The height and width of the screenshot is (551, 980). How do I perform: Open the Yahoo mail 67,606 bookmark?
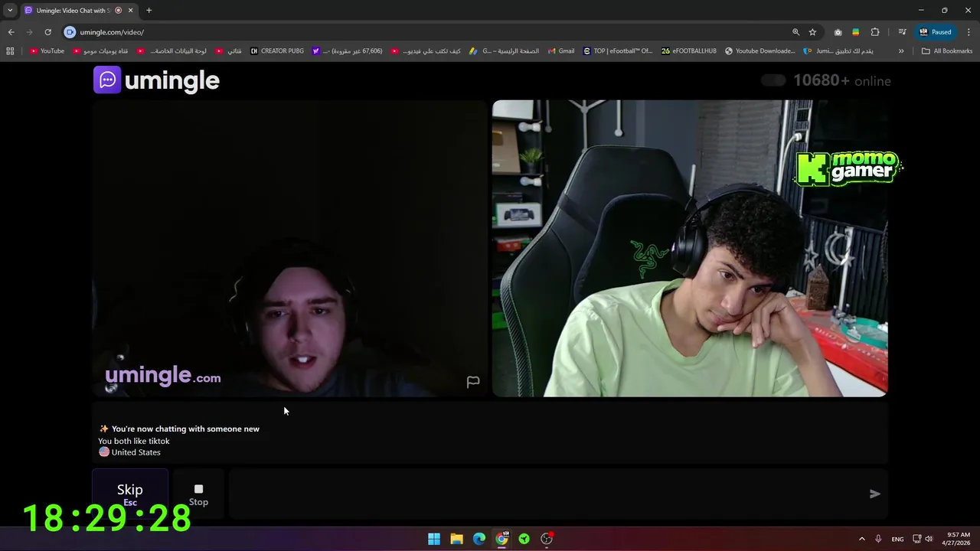348,51
